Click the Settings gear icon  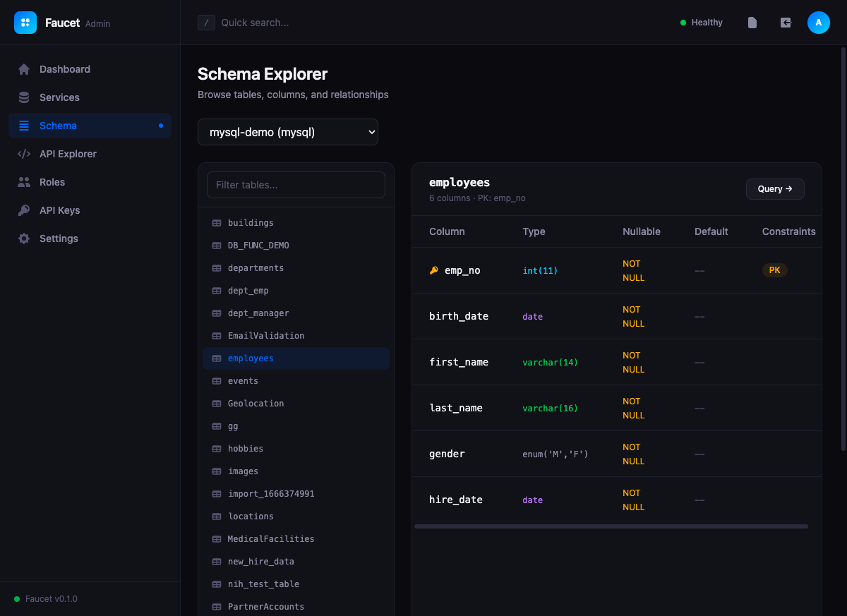click(x=24, y=238)
